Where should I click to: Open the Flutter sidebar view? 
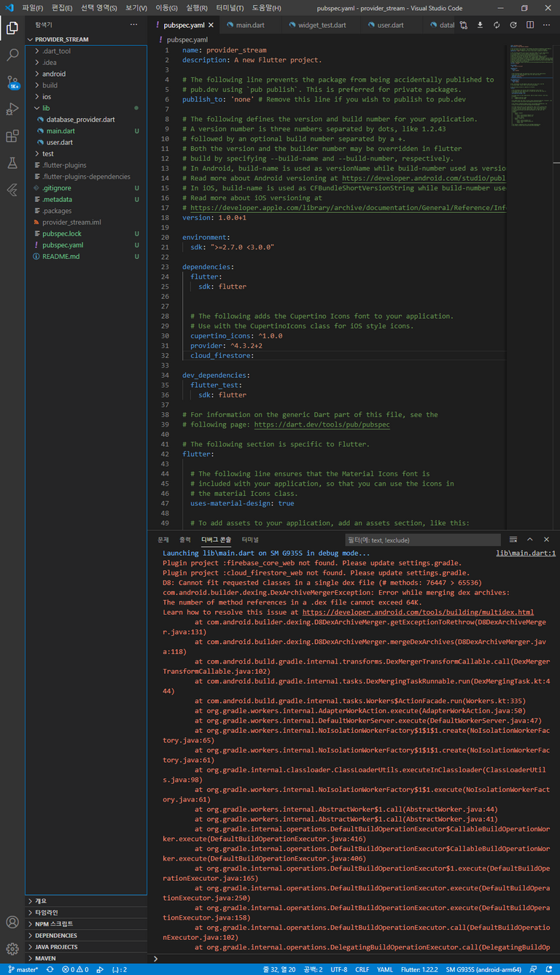click(x=12, y=190)
